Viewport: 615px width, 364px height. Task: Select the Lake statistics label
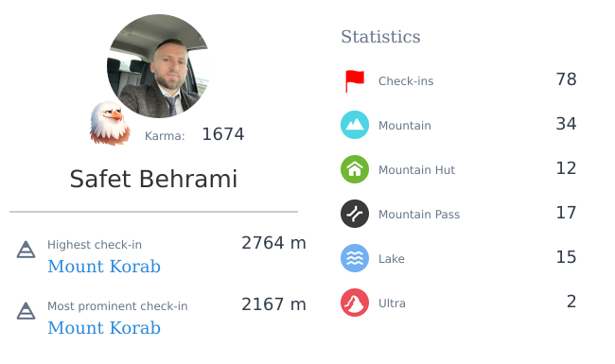(392, 259)
